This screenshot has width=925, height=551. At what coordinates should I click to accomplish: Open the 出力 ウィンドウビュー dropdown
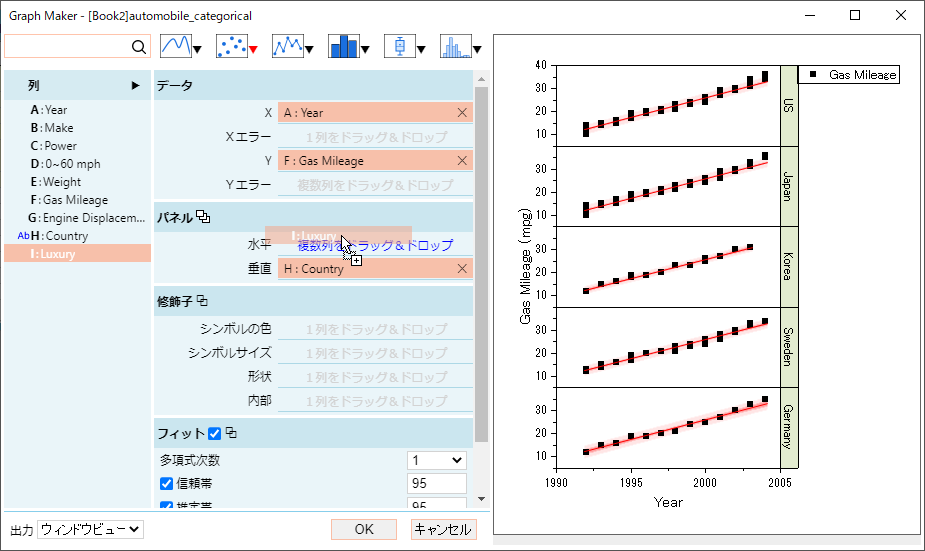[90, 529]
